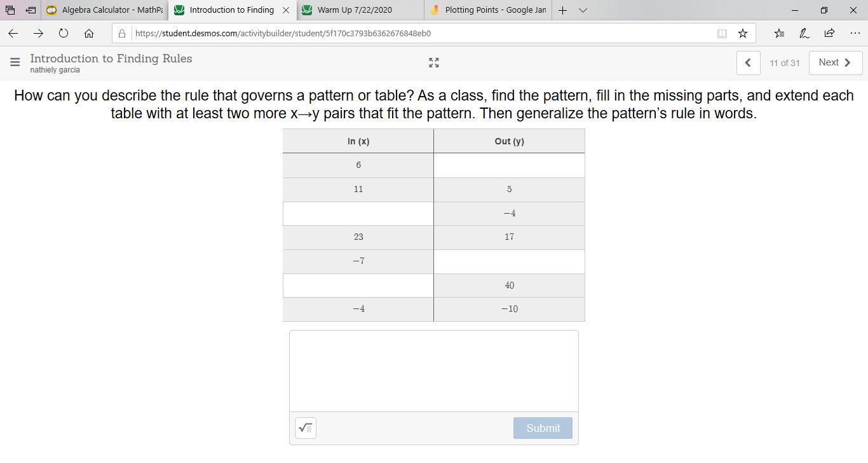Add this page to favorites
Viewport: 868px width, 463px height.
click(x=742, y=33)
